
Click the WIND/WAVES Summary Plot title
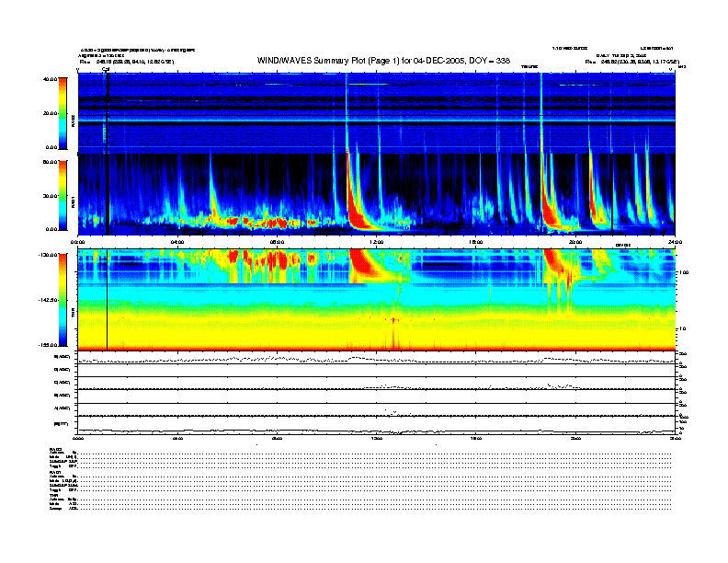click(383, 61)
